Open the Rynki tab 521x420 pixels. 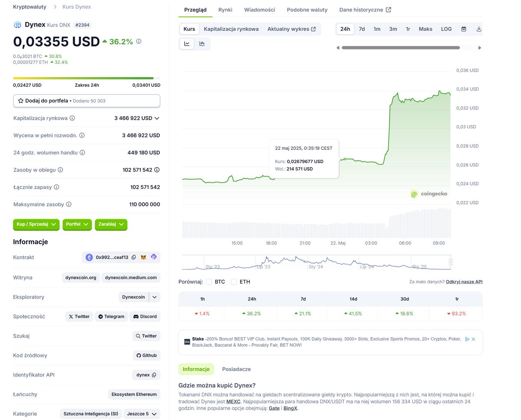[225, 10]
